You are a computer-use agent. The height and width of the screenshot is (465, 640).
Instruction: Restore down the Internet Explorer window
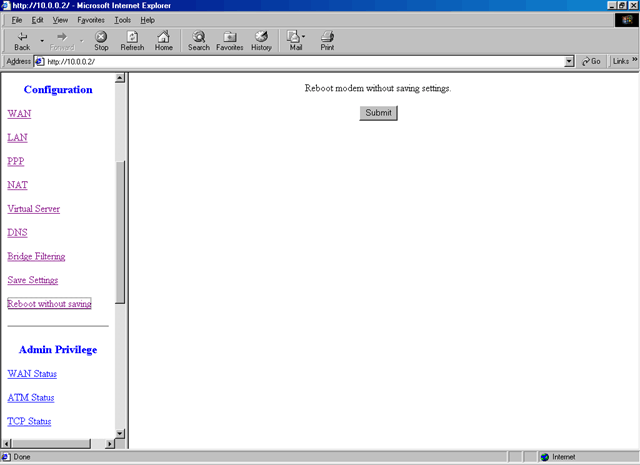pyautogui.click(x=622, y=5)
